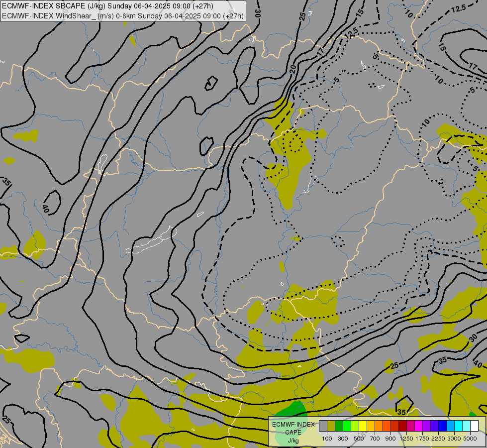This screenshot has height=448, width=487.
Task: Select the bright green swatch after 300
Action: click(x=347, y=426)
